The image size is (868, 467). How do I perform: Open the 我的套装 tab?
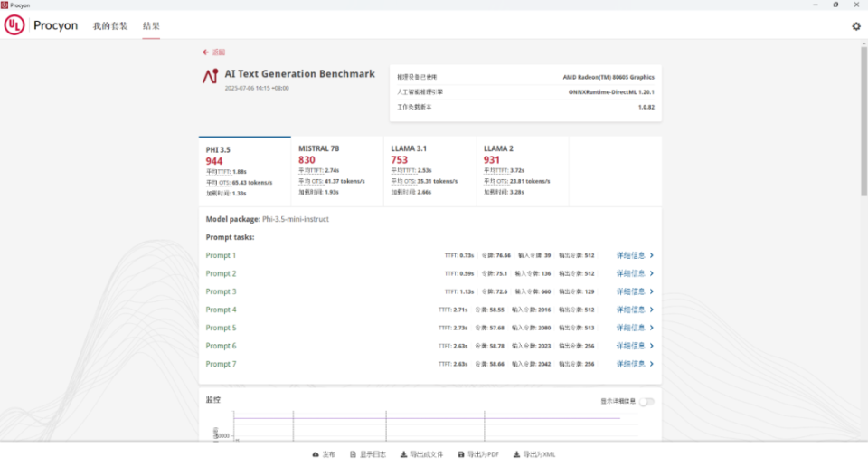110,26
